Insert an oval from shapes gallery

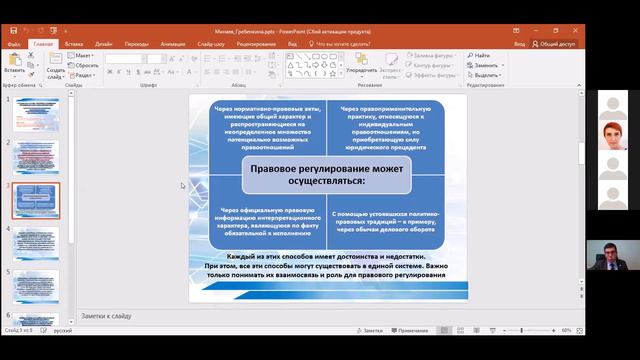click(324, 56)
